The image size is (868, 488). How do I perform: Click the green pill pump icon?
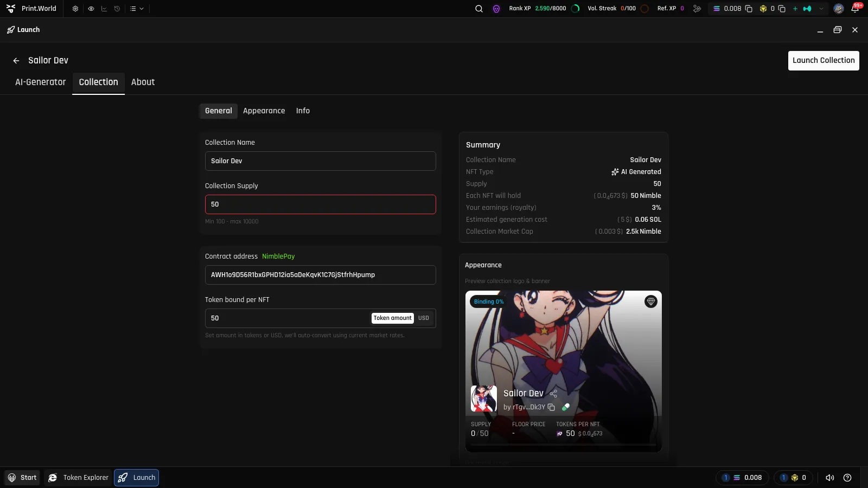pos(566,407)
